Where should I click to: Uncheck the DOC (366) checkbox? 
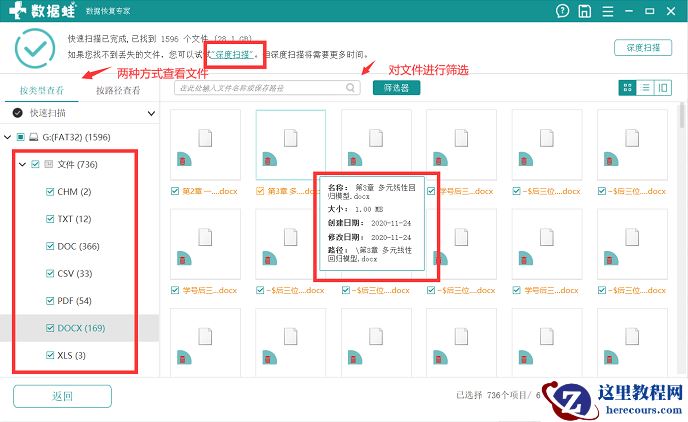[x=50, y=246]
